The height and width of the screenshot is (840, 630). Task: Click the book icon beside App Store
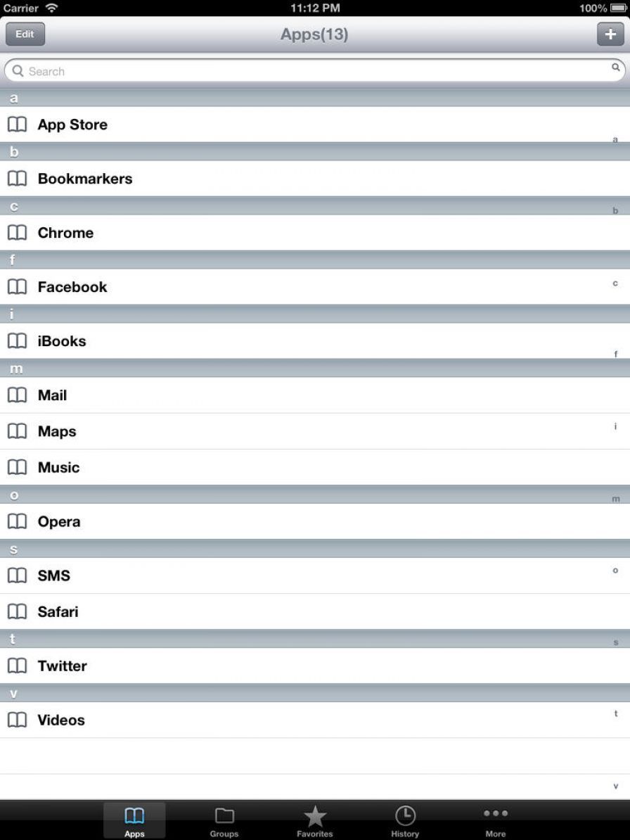click(17, 125)
